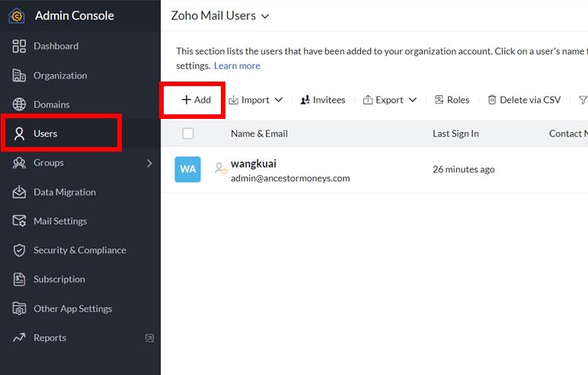This screenshot has height=375, width=588.
Task: Open the Dashboard section icon
Action: point(20,46)
